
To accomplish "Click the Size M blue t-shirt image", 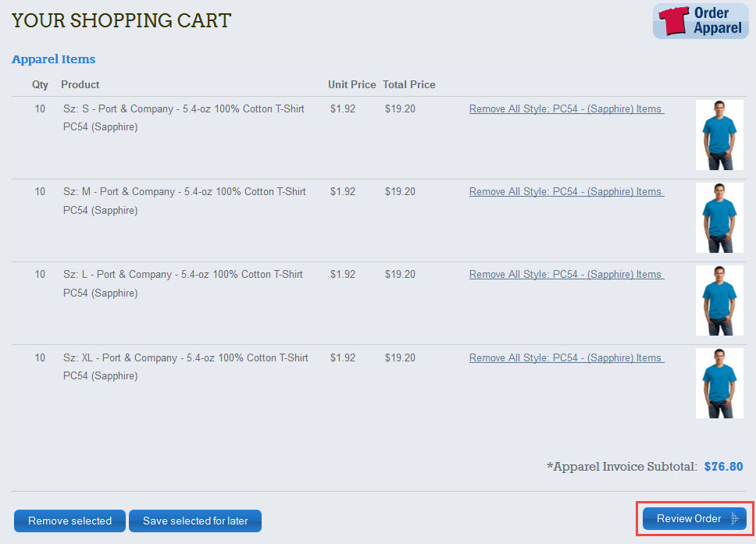I will [x=719, y=218].
